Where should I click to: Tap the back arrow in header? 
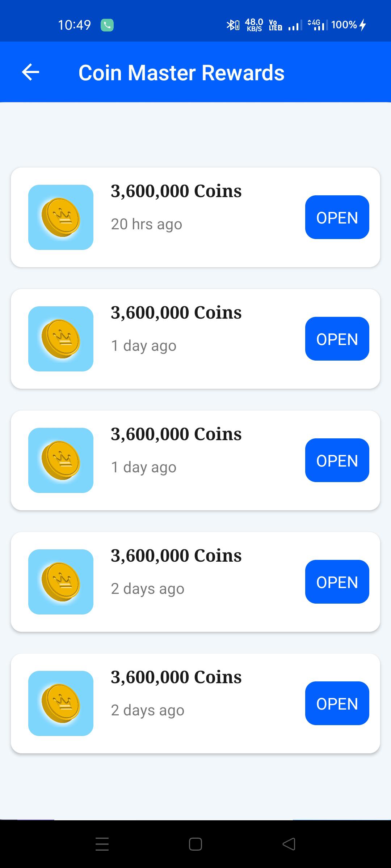(x=30, y=72)
